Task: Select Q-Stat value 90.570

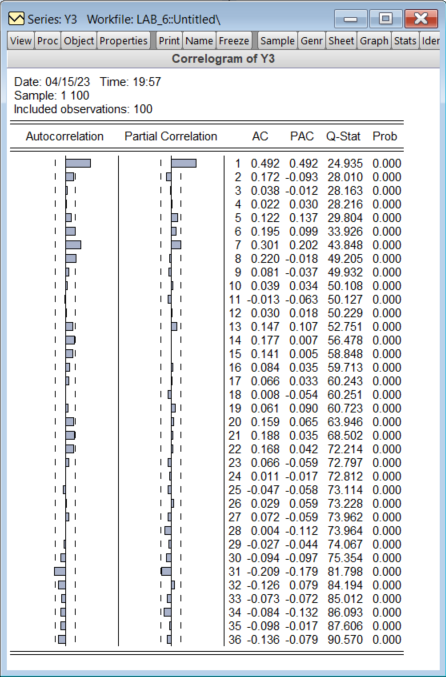Action: (x=345, y=639)
